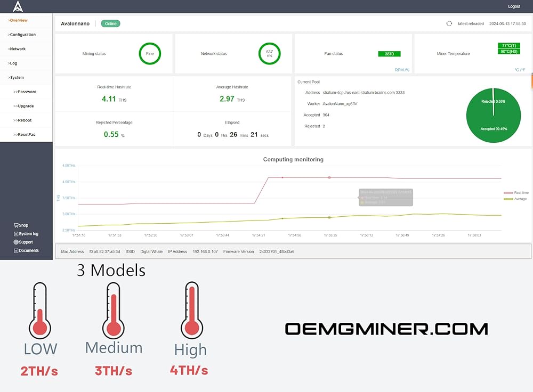Screen dimensions: 533x392
Task: Open the Documents icon in sidebar
Action: pos(17,251)
